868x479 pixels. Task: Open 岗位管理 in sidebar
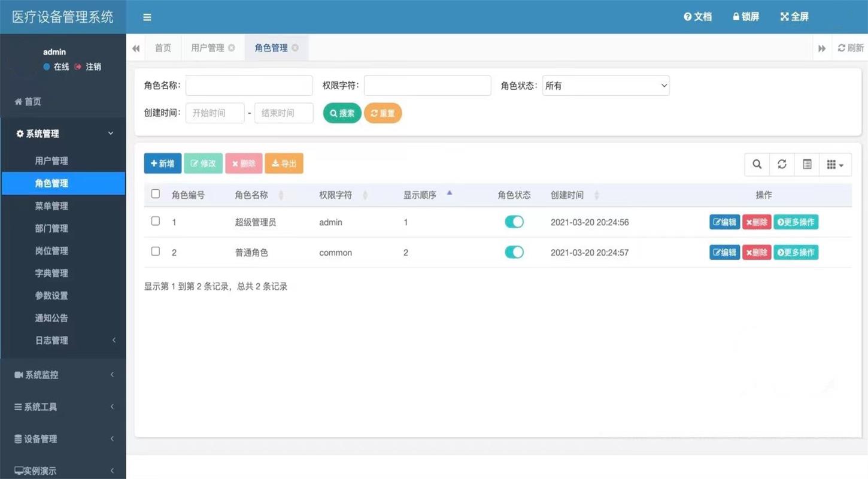[51, 251]
